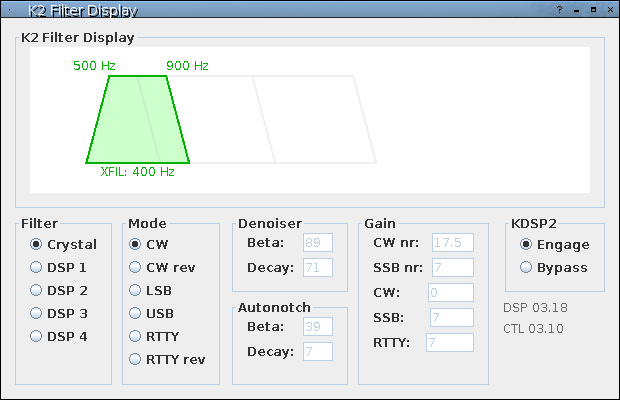Select DSP 2 filter

click(37, 290)
